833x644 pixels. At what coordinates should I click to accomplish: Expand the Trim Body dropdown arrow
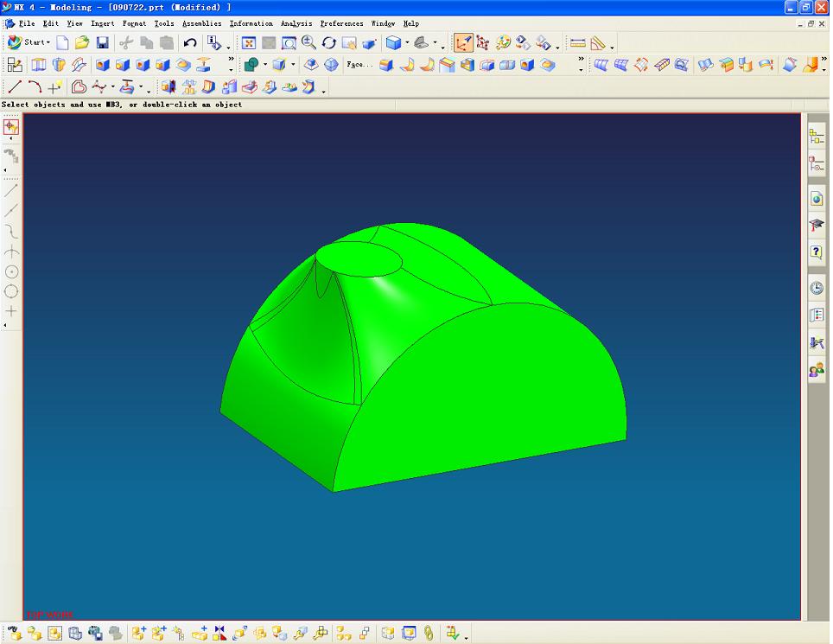click(x=293, y=65)
